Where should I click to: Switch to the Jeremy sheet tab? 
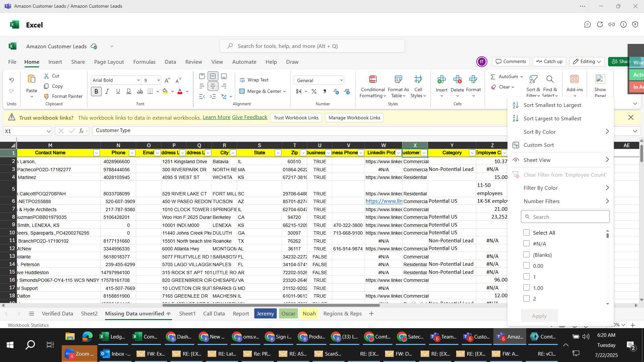click(265, 314)
